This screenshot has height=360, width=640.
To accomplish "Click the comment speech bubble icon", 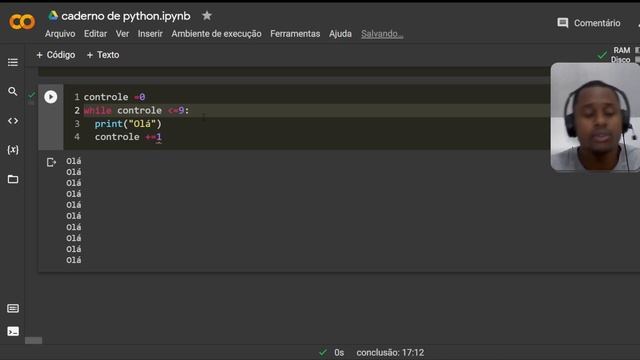I will [562, 23].
